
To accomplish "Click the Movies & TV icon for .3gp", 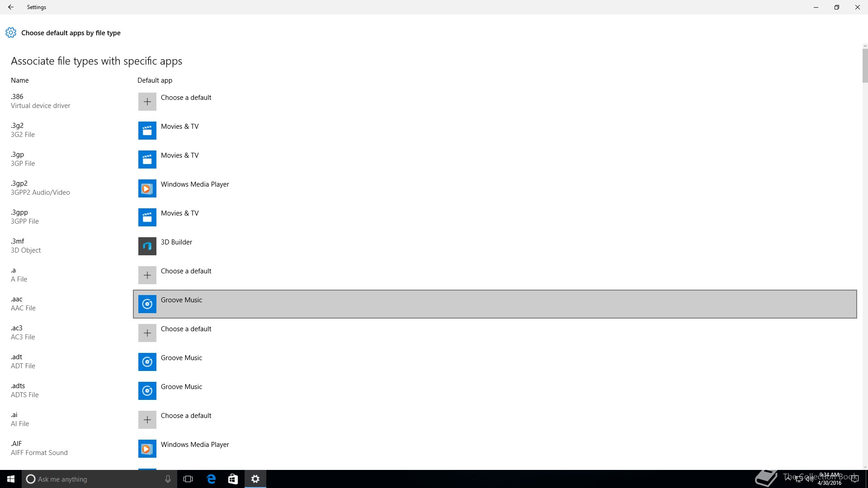I will pyautogui.click(x=147, y=160).
